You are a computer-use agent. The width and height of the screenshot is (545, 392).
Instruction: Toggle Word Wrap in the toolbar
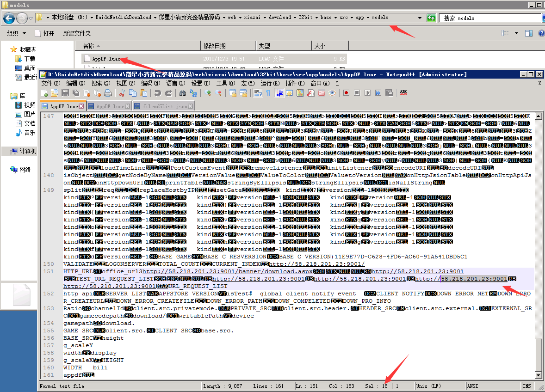click(258, 93)
